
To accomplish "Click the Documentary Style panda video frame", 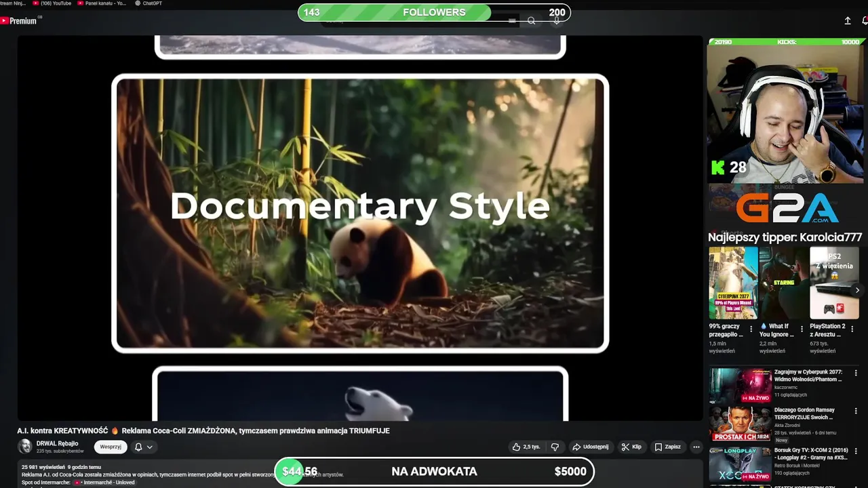I will point(360,213).
